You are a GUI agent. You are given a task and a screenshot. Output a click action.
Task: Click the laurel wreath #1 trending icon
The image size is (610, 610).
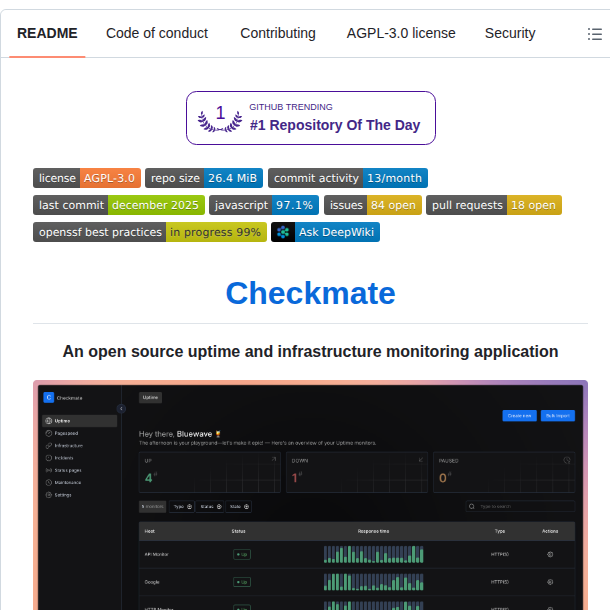click(x=220, y=118)
